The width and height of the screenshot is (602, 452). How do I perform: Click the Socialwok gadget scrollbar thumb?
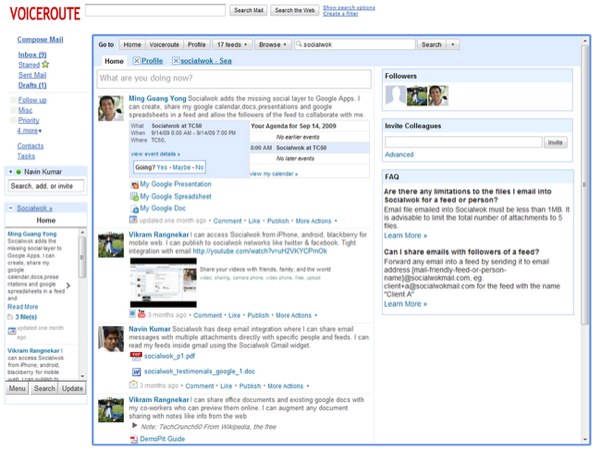[82, 257]
